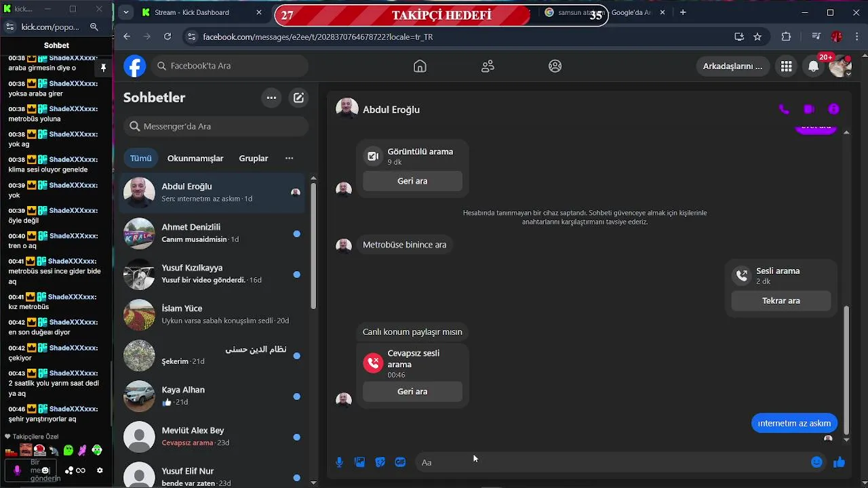
Task: Open Abdul Eroğlu's name in chat header
Action: (391, 109)
